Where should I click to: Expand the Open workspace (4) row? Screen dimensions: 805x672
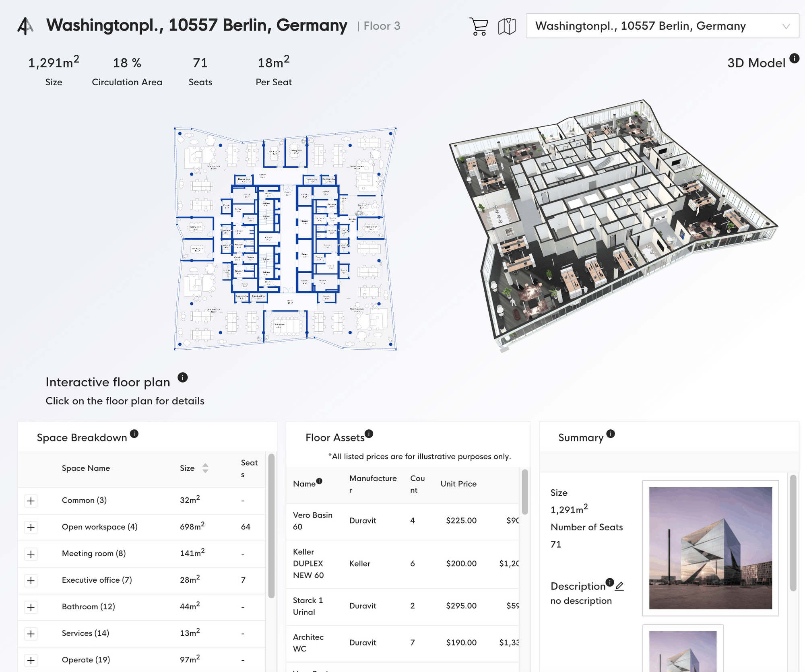(x=31, y=527)
